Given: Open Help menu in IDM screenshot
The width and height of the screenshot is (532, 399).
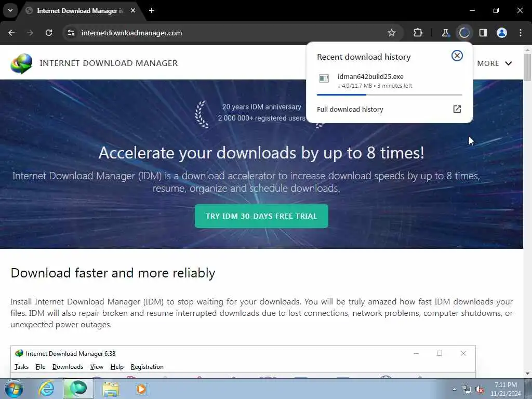Looking at the screenshot, I should pos(117,367).
